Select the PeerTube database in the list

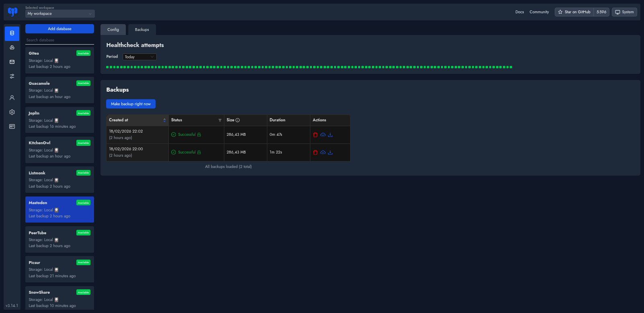point(59,239)
